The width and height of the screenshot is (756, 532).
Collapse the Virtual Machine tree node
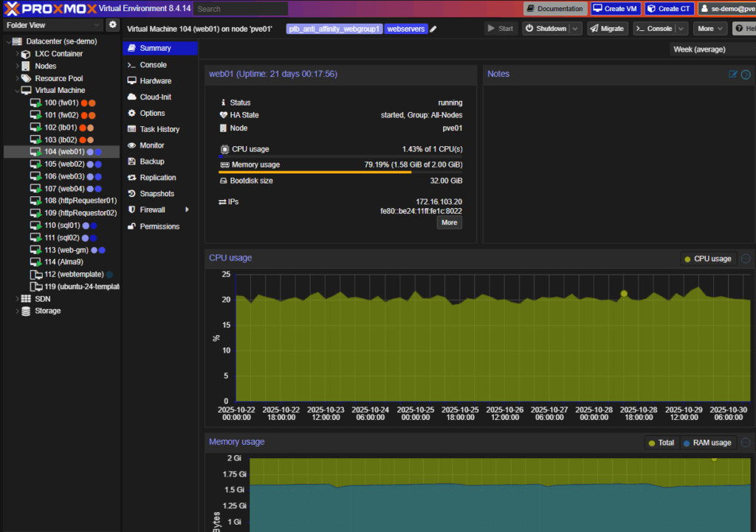pos(16,90)
